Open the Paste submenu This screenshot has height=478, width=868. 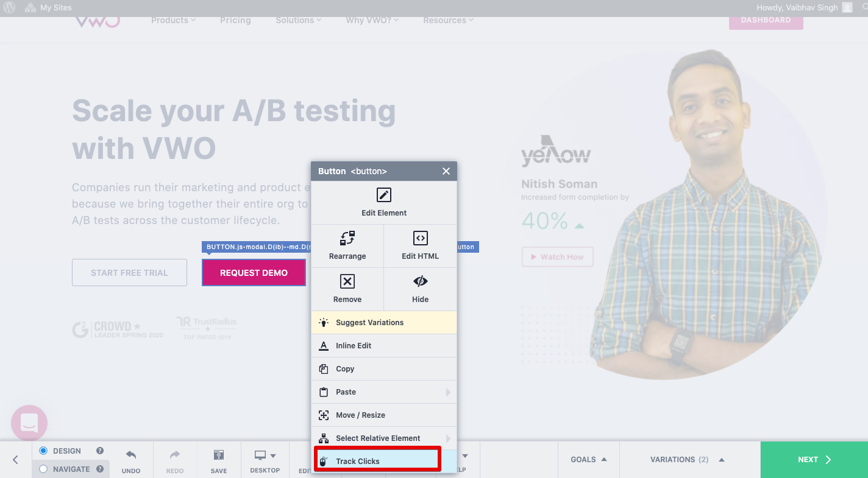tap(384, 392)
